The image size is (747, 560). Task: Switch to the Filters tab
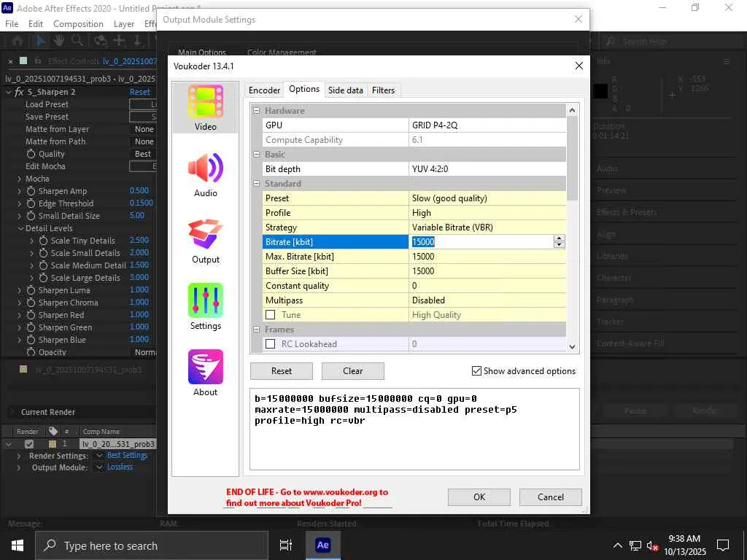point(383,90)
